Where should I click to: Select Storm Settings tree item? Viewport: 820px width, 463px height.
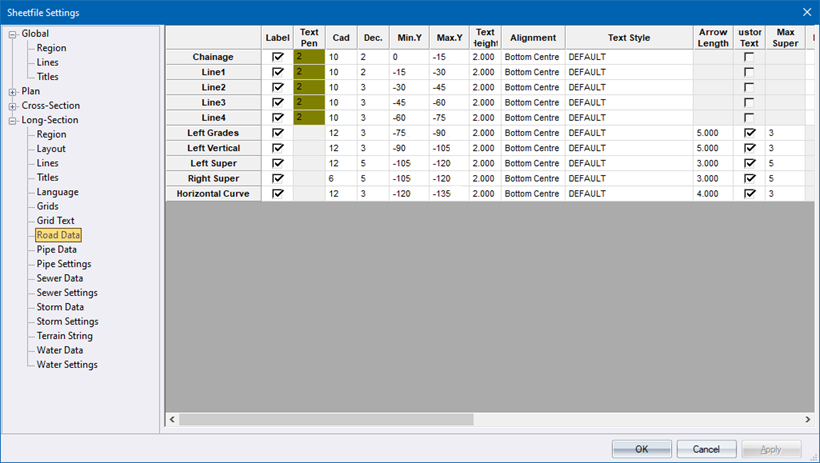point(67,322)
